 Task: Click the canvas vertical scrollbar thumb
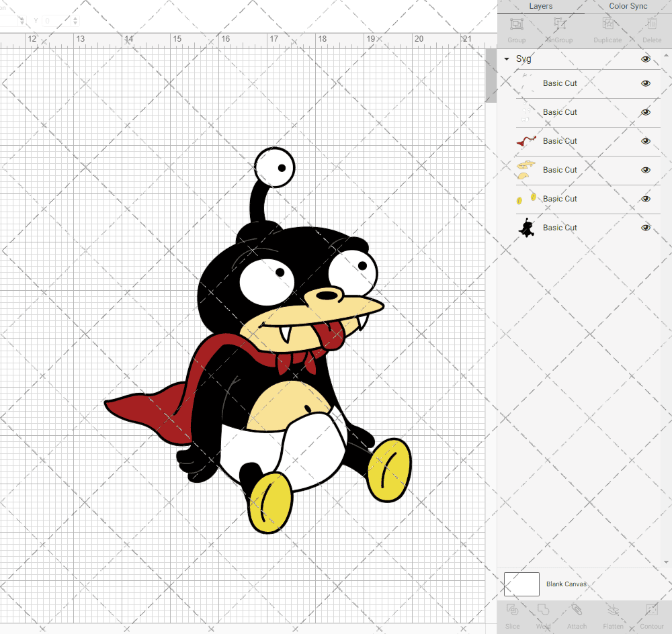491,75
